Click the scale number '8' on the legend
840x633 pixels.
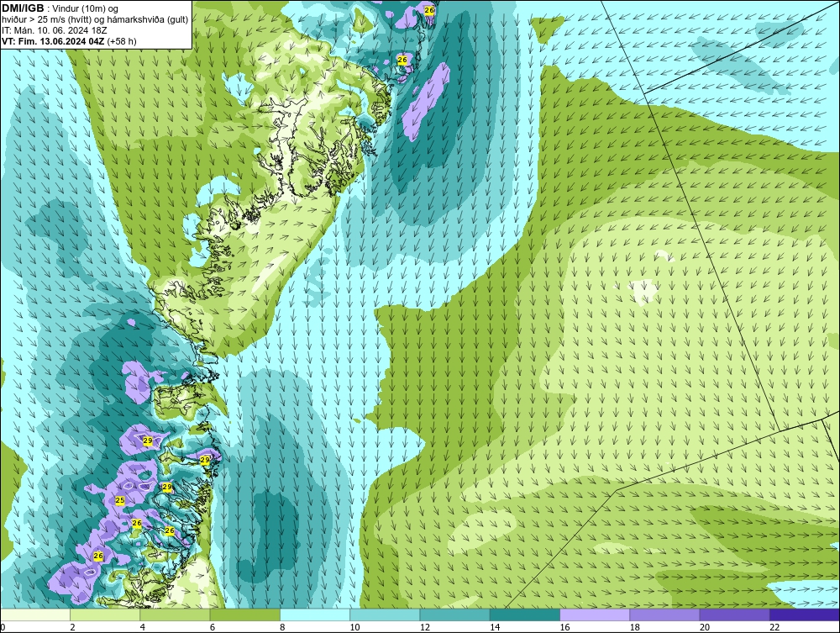[282, 628]
